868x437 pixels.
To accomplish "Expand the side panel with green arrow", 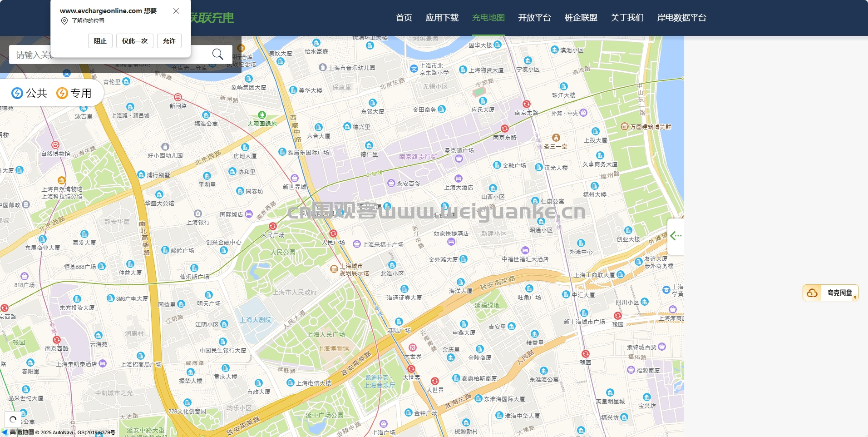I will click(x=676, y=236).
